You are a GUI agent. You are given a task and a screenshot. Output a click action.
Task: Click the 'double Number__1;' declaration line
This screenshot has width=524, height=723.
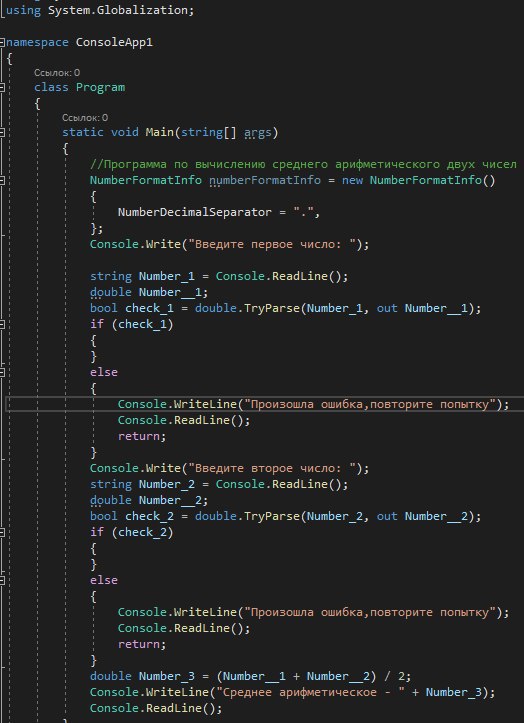pyautogui.click(x=149, y=292)
